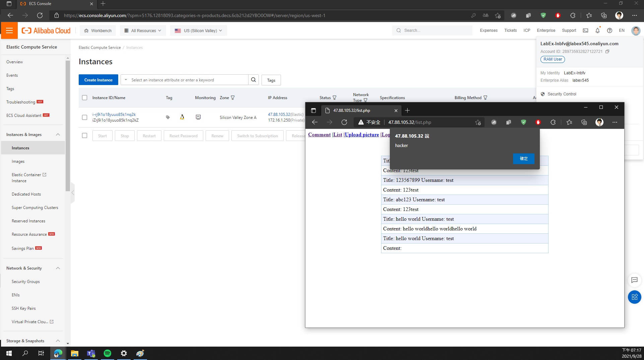The image size is (644, 360).
Task: Click the instance monitoring chart icon
Action: [198, 117]
